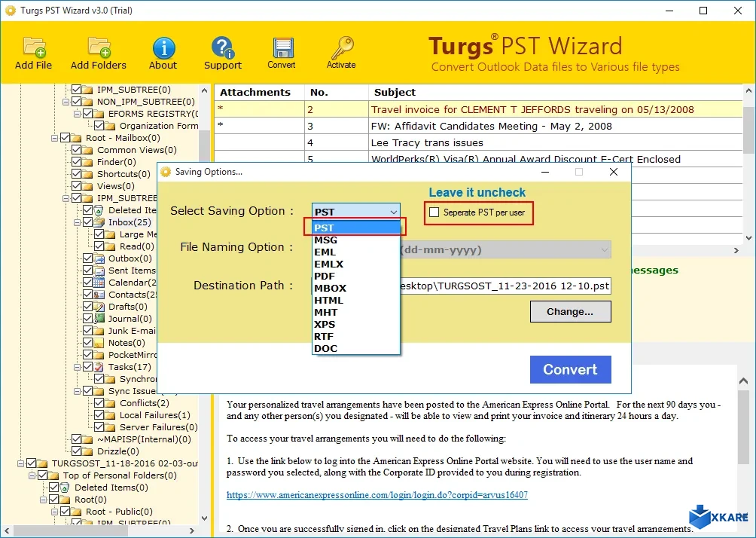Click the folder tree vertical scrollbar thumb
The image size is (756, 538).
(204, 145)
